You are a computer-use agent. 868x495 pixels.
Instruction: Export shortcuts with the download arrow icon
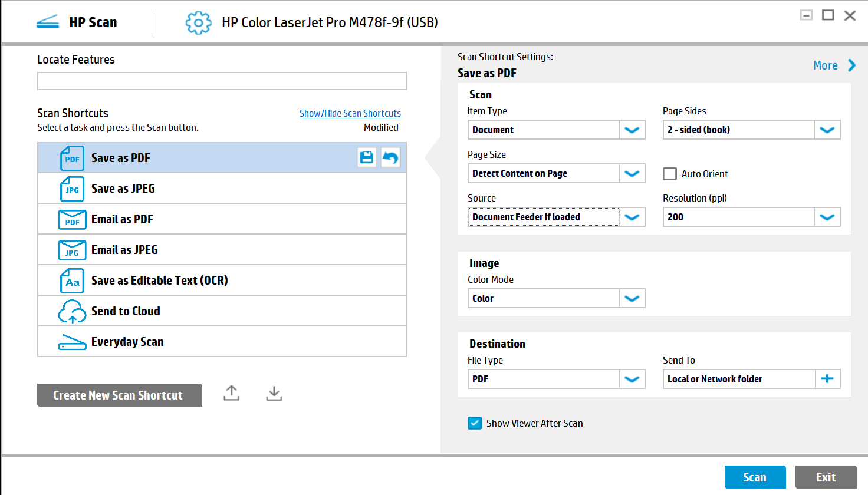coord(273,392)
